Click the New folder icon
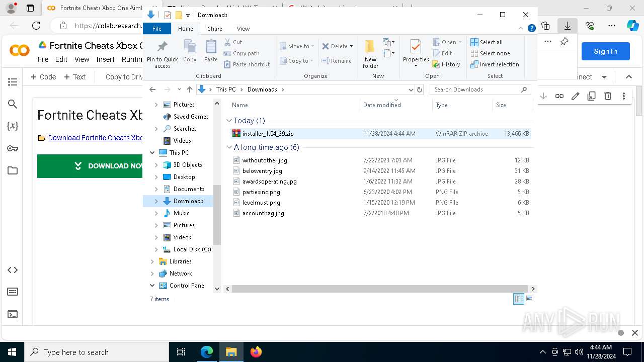The height and width of the screenshot is (362, 644). pos(370,47)
